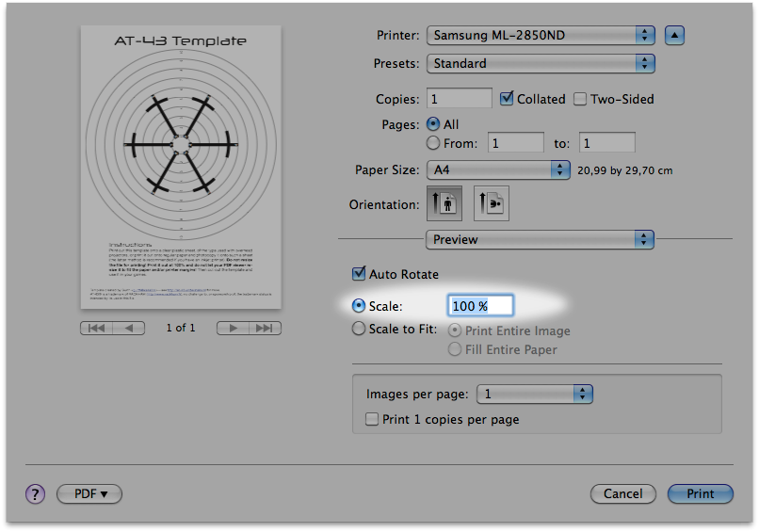Click the Scale percentage field showing 100 %
This screenshot has height=532, width=759.
[480, 306]
